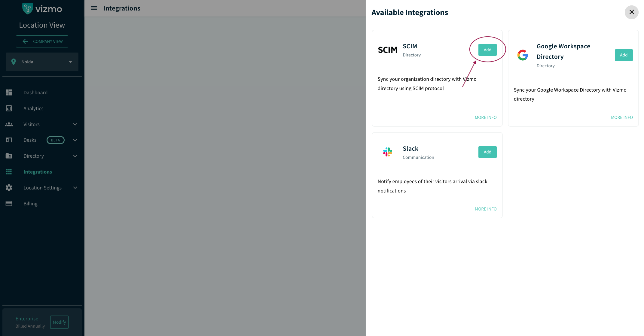This screenshot has height=336, width=644.
Task: Click the Dashboard grid icon
Action: [9, 92]
